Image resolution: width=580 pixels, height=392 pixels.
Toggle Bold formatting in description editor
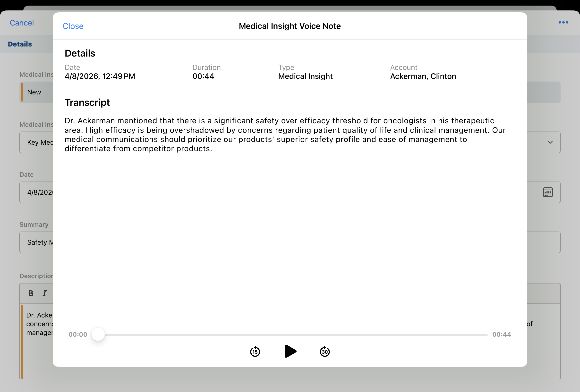(31, 293)
